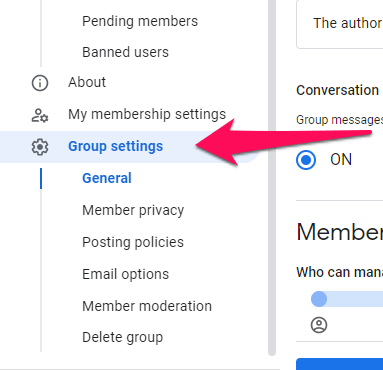Click the My membership settings person-gear icon
383x370 pixels.
(x=40, y=115)
